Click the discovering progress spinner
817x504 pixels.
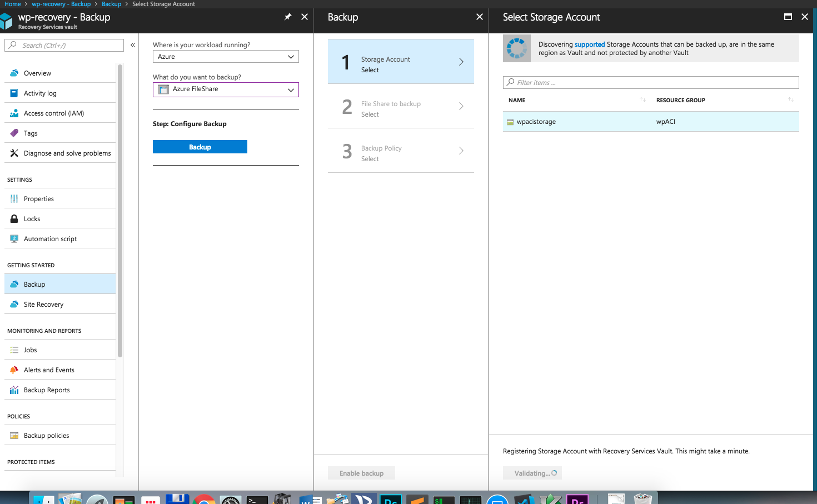517,48
